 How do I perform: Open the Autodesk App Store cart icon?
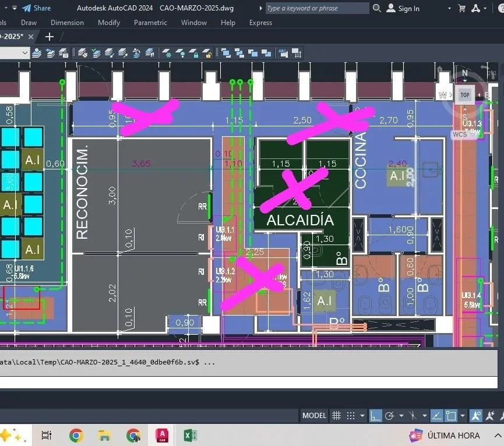coord(462,8)
